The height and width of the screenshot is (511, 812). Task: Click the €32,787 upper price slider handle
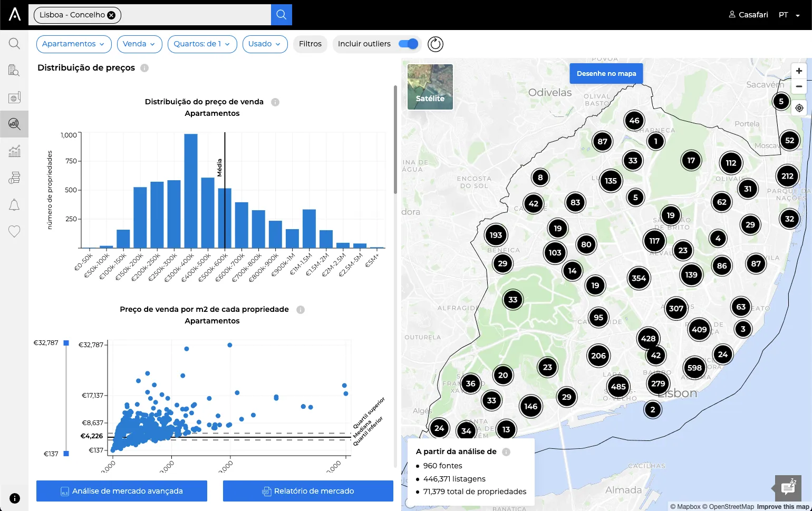coord(66,343)
